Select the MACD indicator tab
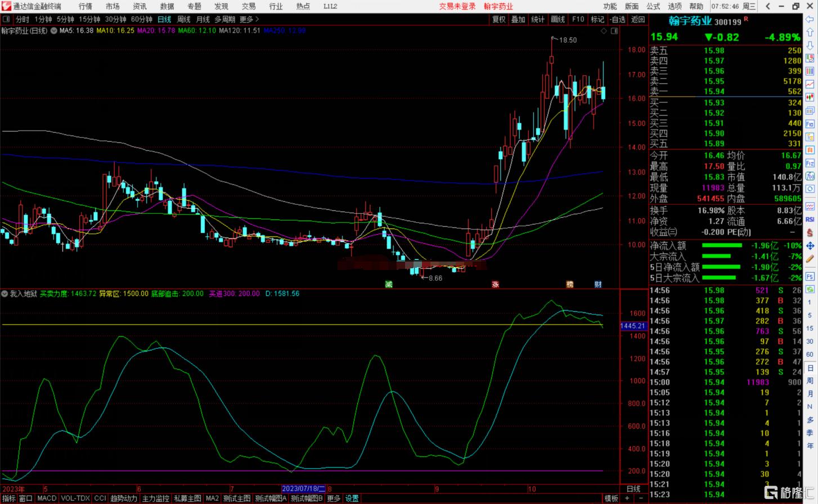The height and width of the screenshot is (504, 818). point(47,498)
